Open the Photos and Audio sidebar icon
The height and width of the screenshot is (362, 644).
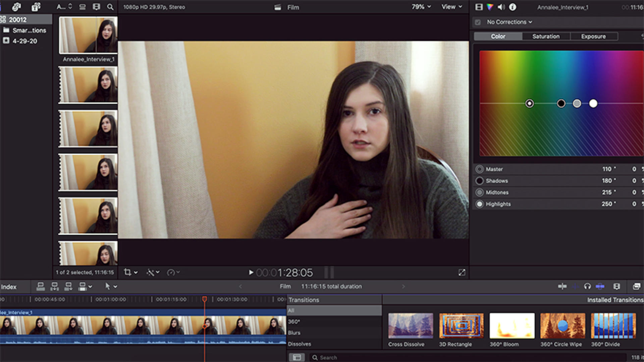point(16,7)
